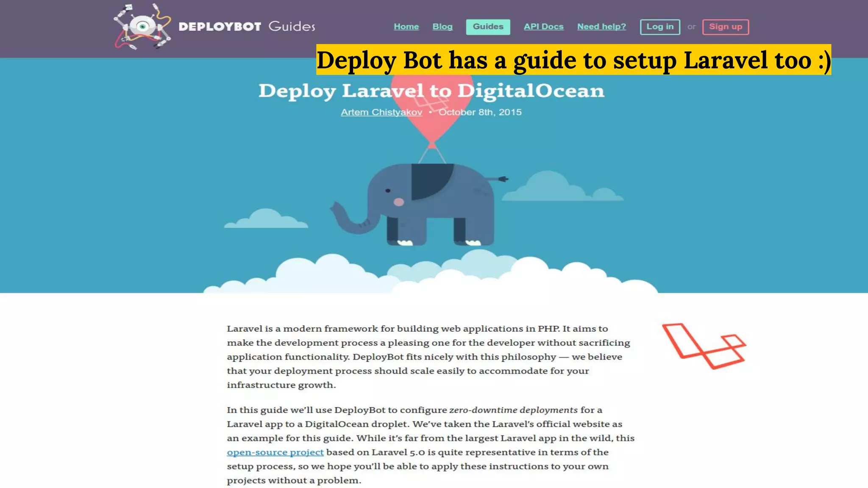The height and width of the screenshot is (488, 868).
Task: Open the API Docs nav link
Action: tap(543, 26)
